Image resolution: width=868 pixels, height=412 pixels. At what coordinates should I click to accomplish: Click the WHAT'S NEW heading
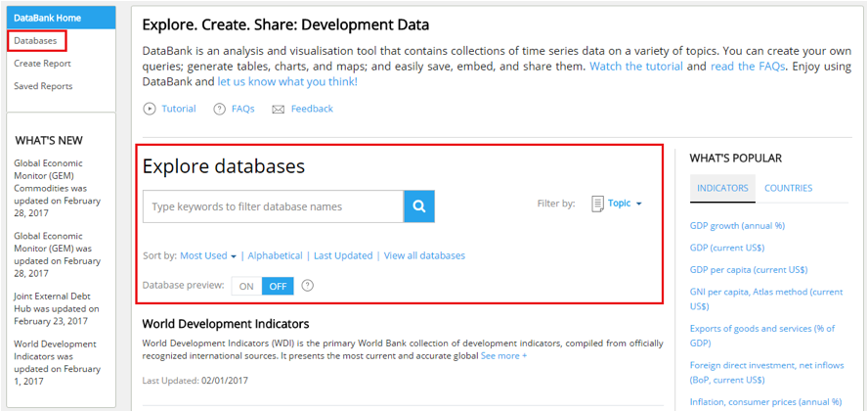(49, 141)
